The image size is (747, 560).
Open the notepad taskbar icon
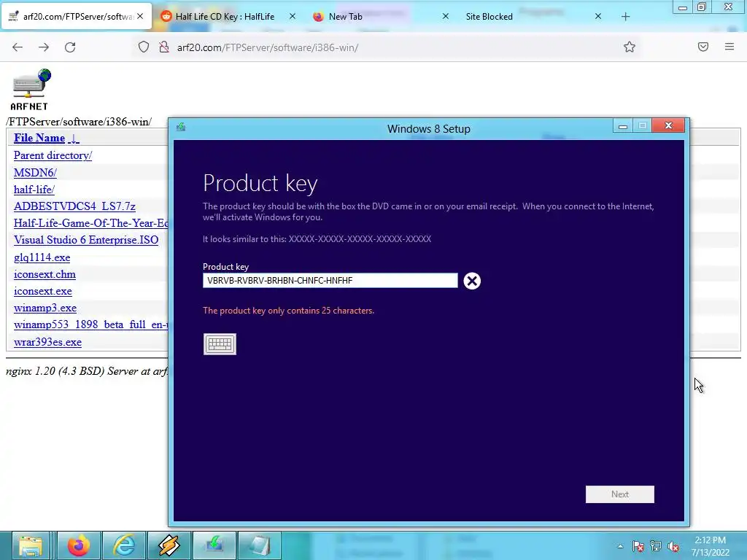pos(259,545)
